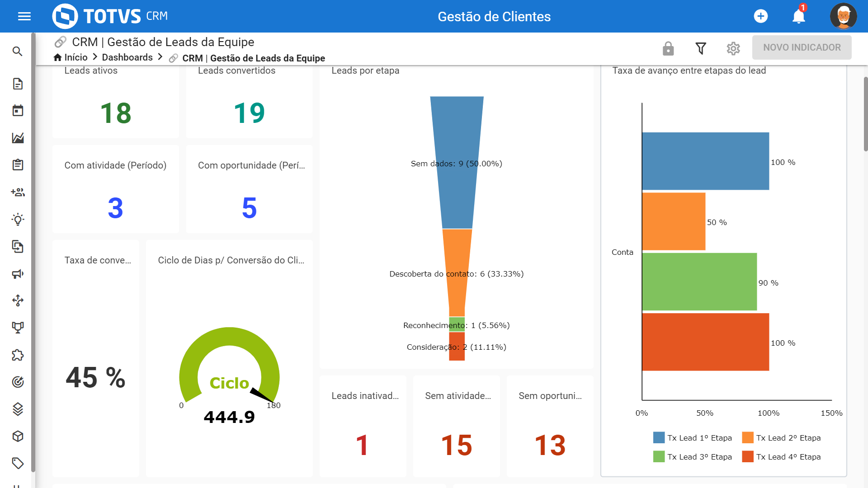Click the notification bell icon
This screenshot has height=488, width=868.
pos(798,16)
